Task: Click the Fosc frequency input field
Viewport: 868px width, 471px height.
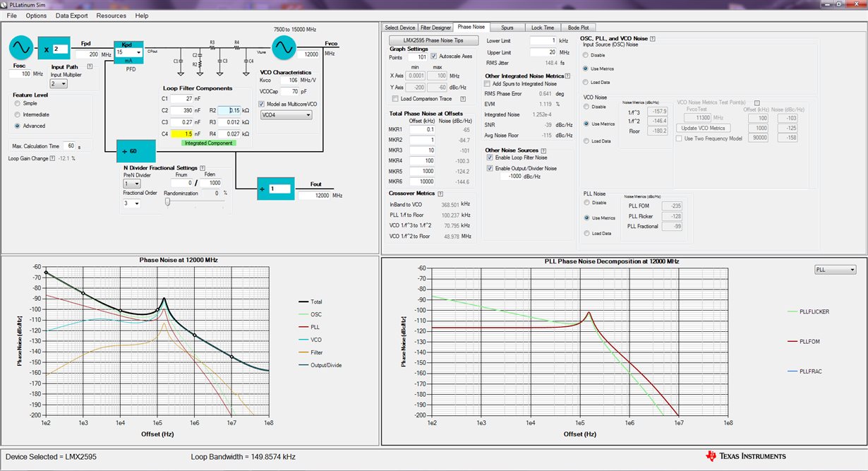Action: point(20,73)
